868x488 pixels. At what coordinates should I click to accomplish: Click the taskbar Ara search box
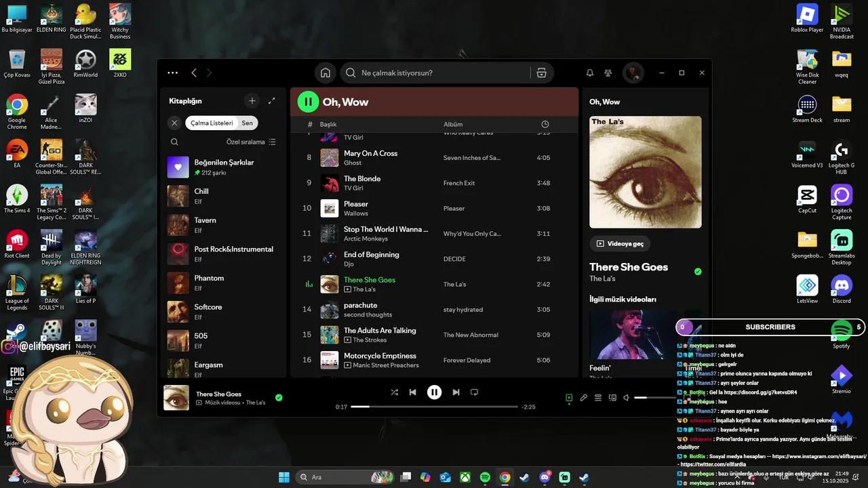346,477
